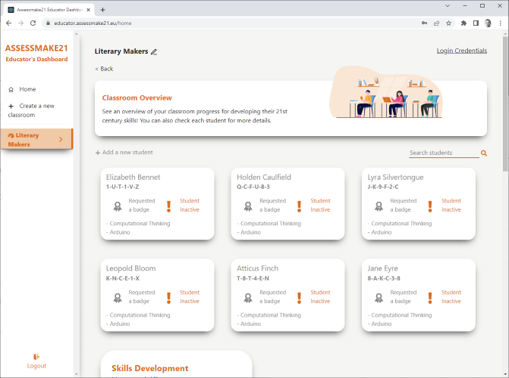Click the plus icon before Add a new student
This screenshot has height=378, width=509.
(98, 153)
